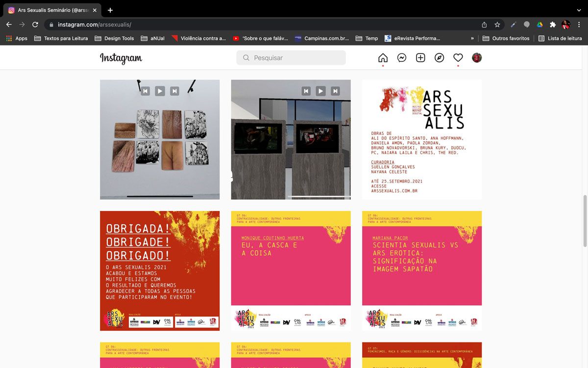Open Chrome extensions puzzle icon
The image size is (588, 368).
pyautogui.click(x=553, y=25)
